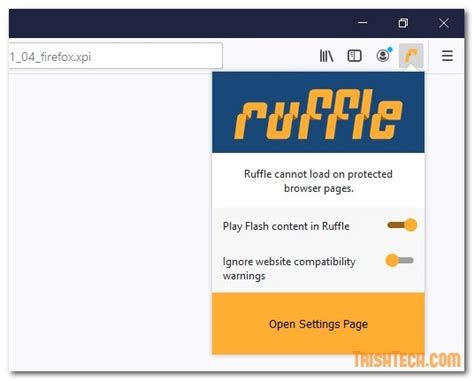Restore down the Firefox window
The image size is (474, 381).
(x=403, y=23)
